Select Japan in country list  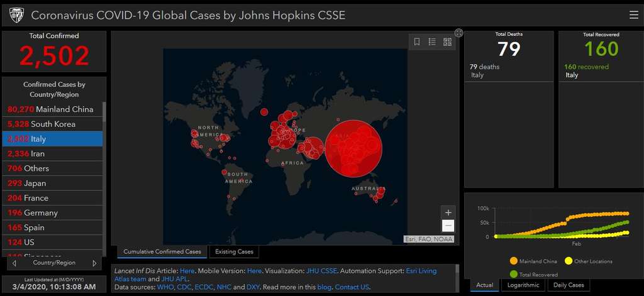[53, 183]
